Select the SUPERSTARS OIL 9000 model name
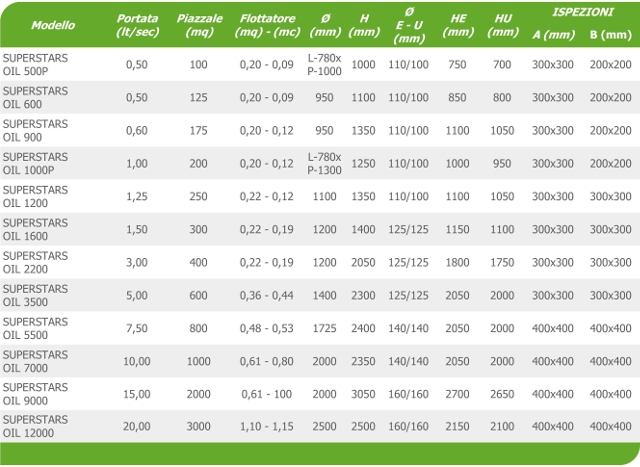The width and height of the screenshot is (640, 467). [35, 394]
